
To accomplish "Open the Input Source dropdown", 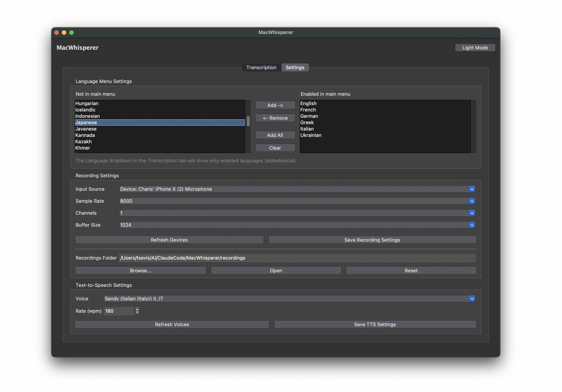I will (297, 189).
